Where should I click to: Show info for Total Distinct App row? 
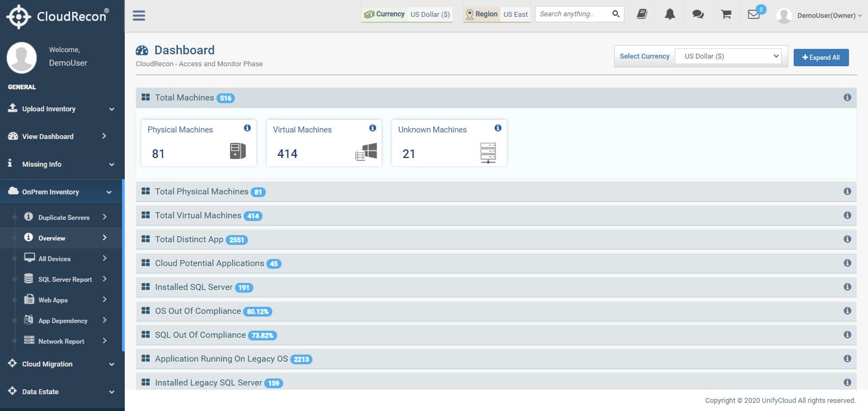pos(847,239)
